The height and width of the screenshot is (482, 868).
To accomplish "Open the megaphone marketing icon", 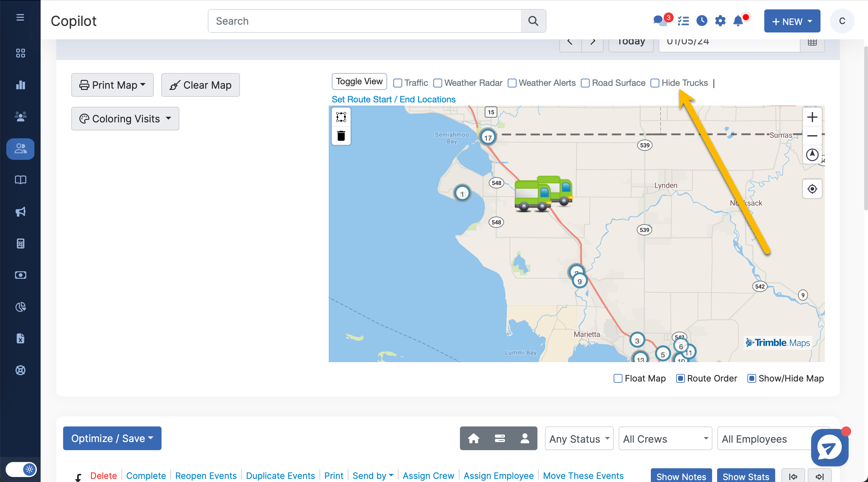I will (20, 211).
